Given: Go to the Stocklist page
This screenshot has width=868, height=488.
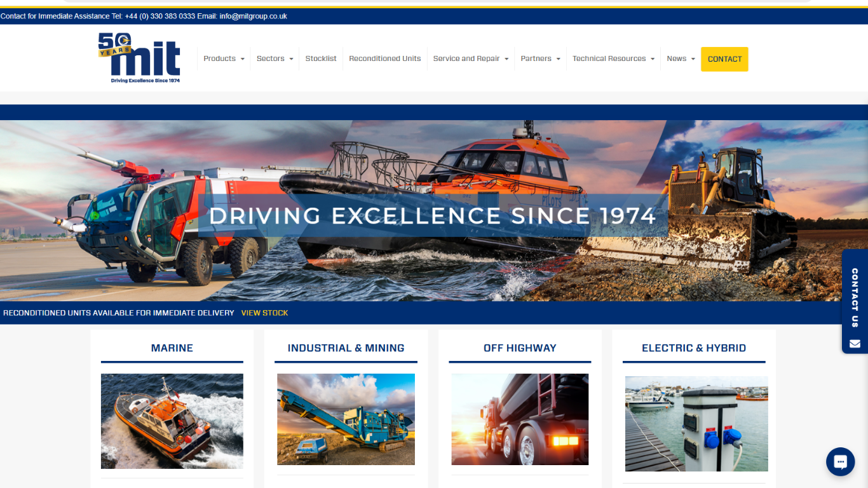Looking at the screenshot, I should 321,58.
